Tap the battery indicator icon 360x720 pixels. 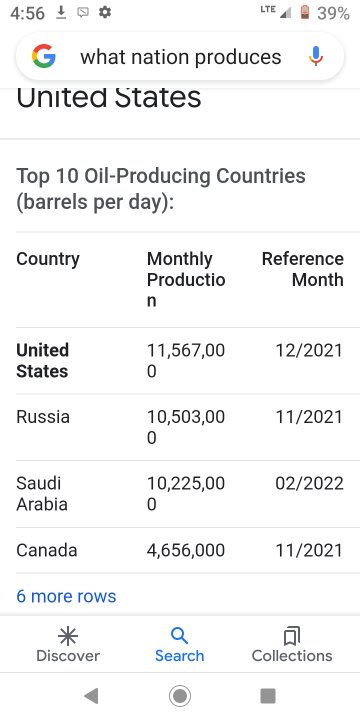[x=305, y=12]
